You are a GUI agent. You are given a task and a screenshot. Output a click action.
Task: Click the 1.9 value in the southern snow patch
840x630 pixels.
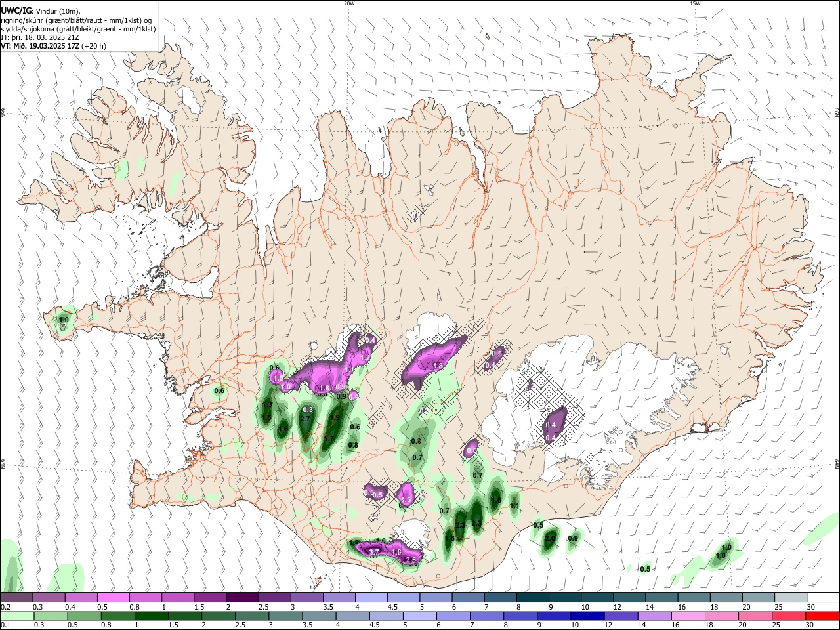[x=396, y=553]
